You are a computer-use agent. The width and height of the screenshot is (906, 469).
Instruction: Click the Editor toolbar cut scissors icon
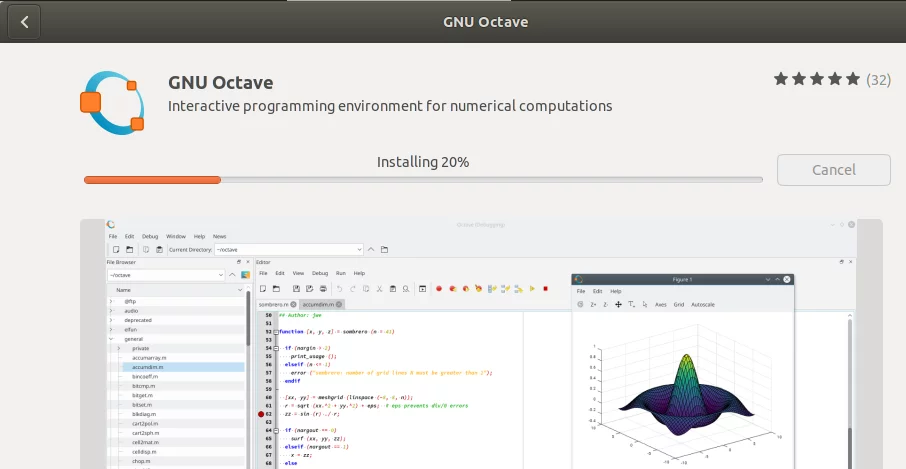coord(380,289)
